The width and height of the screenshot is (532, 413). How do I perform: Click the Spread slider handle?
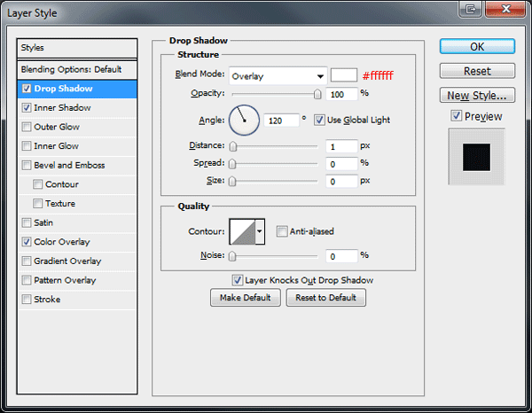pos(232,164)
